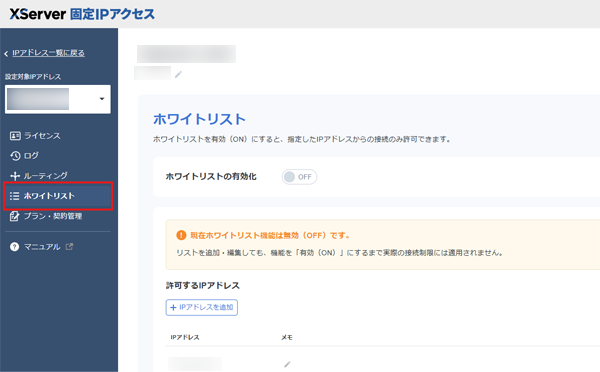Click the マニュアル question mark icon
The width and height of the screenshot is (600, 372).
coord(15,247)
